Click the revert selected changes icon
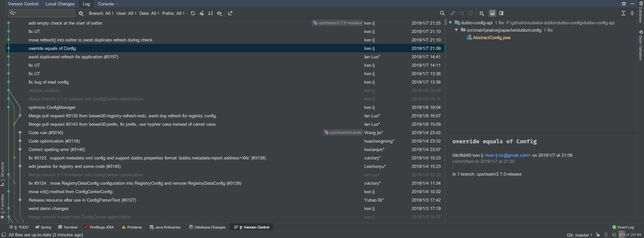644x238 pixels. click(462, 13)
